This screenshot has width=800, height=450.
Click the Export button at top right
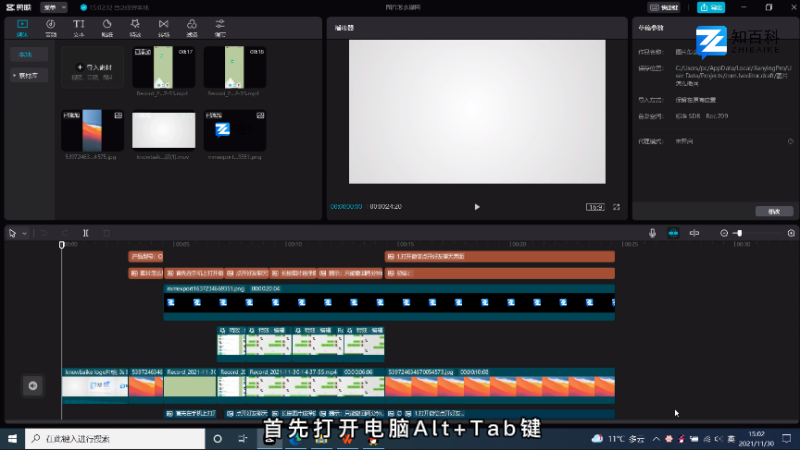click(711, 7)
